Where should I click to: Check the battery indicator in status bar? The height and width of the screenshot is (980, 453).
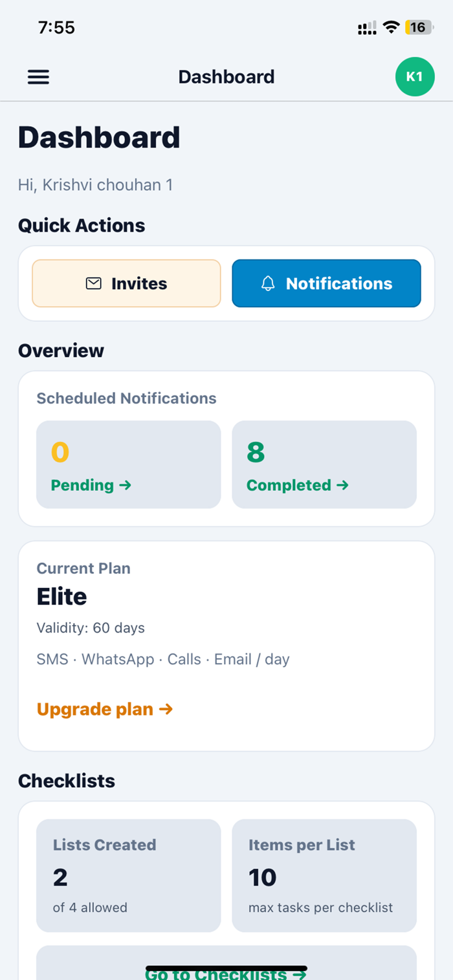[x=419, y=27]
